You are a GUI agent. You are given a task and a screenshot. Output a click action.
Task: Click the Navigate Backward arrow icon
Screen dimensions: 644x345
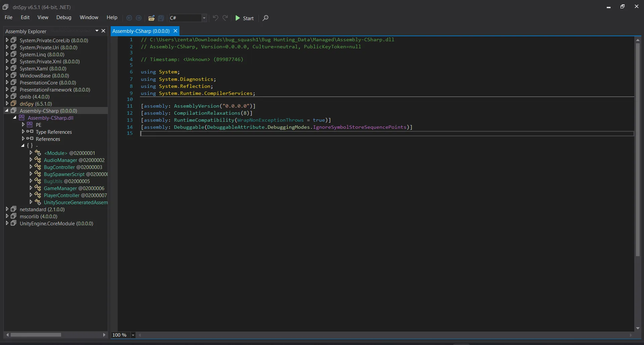point(129,18)
